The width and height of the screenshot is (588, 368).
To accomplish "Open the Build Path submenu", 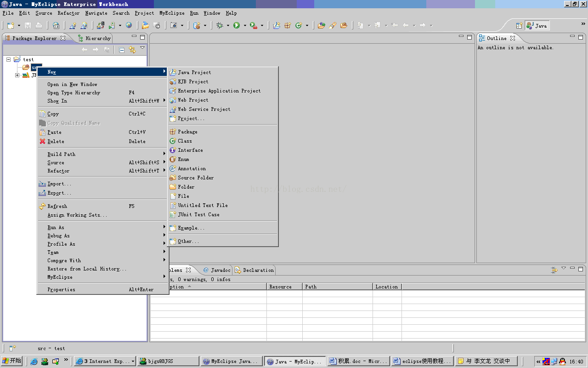I will 103,154.
